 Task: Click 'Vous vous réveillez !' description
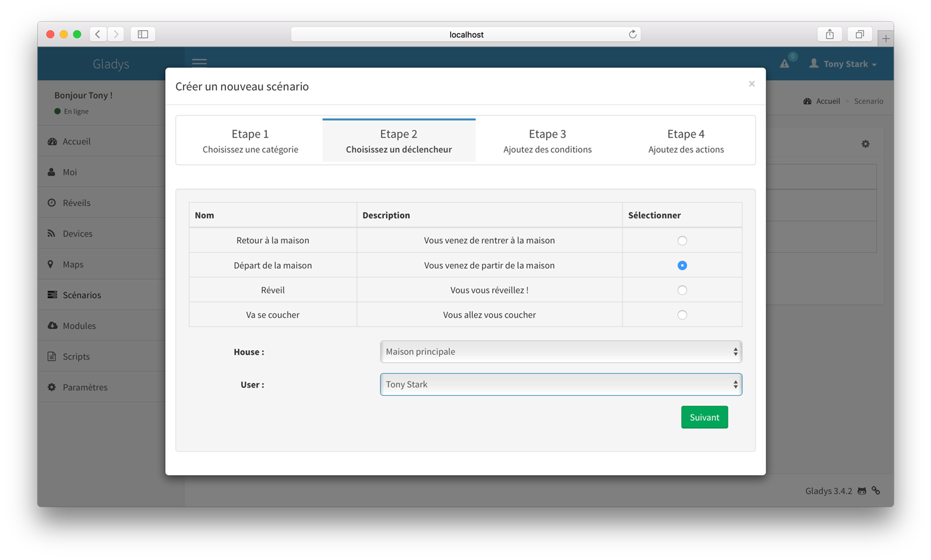490,290
